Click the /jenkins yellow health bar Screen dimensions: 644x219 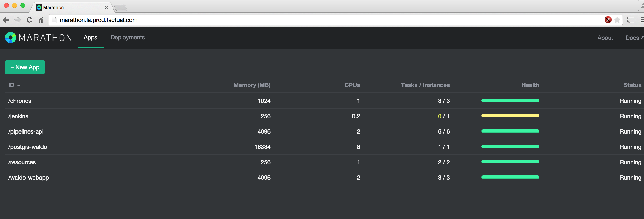[x=510, y=116]
